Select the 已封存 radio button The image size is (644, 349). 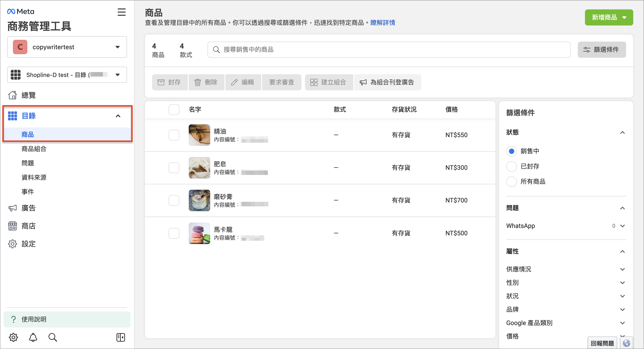point(511,166)
